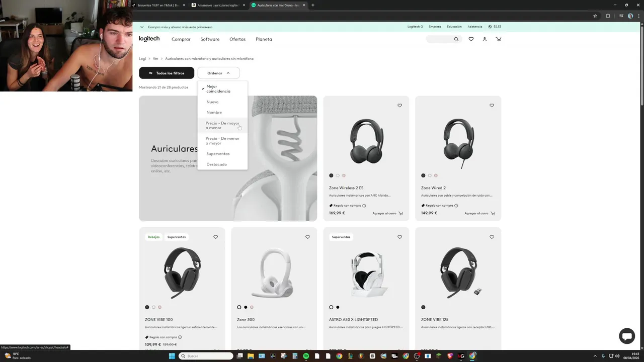Viewport: 644px width, 362px height.
Task: Click the Logitech logo
Action: pyautogui.click(x=149, y=39)
